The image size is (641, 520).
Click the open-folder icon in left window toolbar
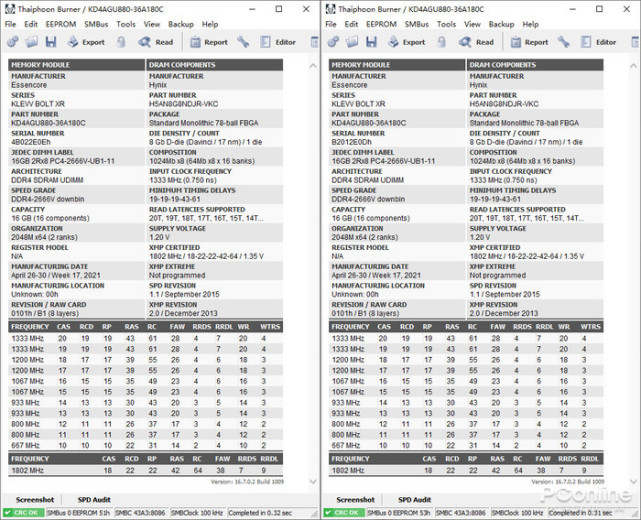32,42
